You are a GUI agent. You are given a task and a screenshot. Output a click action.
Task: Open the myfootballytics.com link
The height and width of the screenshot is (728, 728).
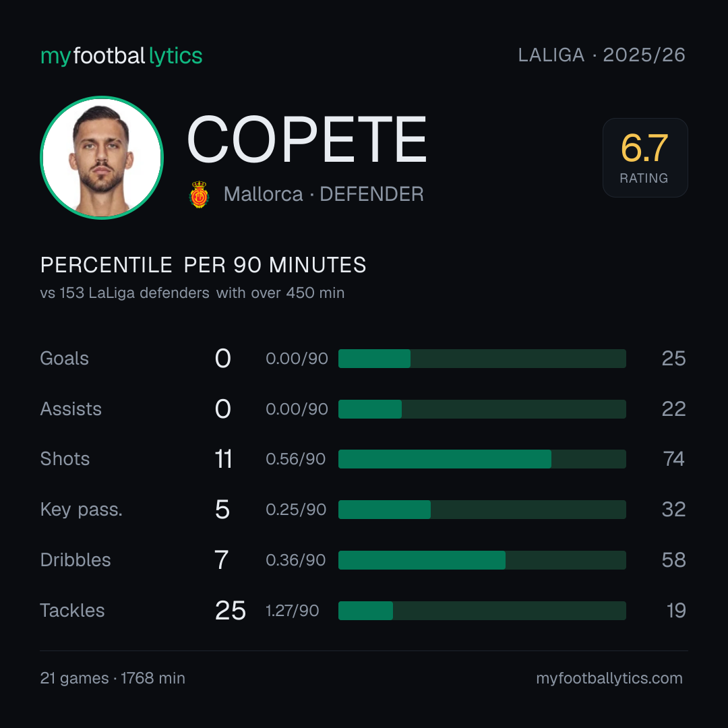click(x=609, y=678)
